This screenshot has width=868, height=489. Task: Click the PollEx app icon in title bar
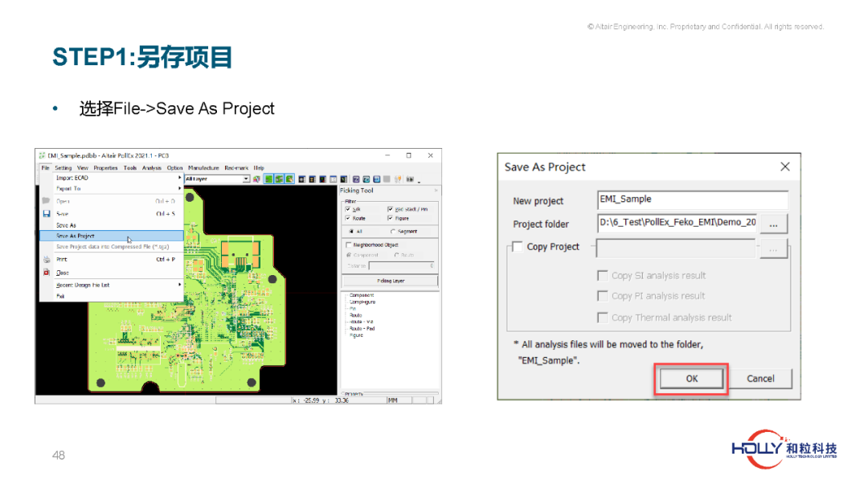[42, 155]
